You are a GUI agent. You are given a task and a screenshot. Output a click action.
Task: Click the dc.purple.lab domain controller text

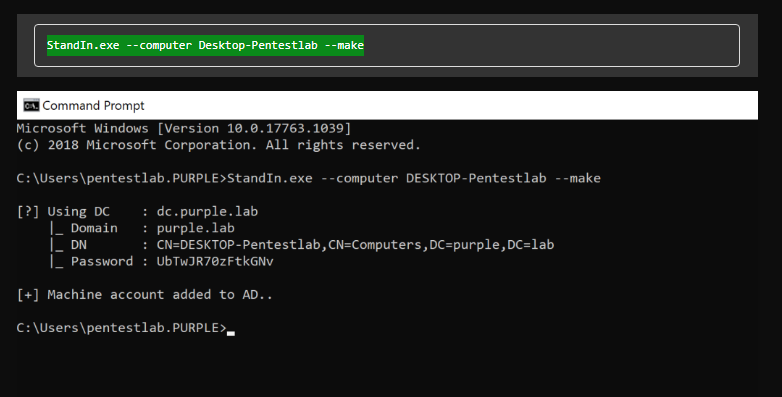tap(207, 211)
